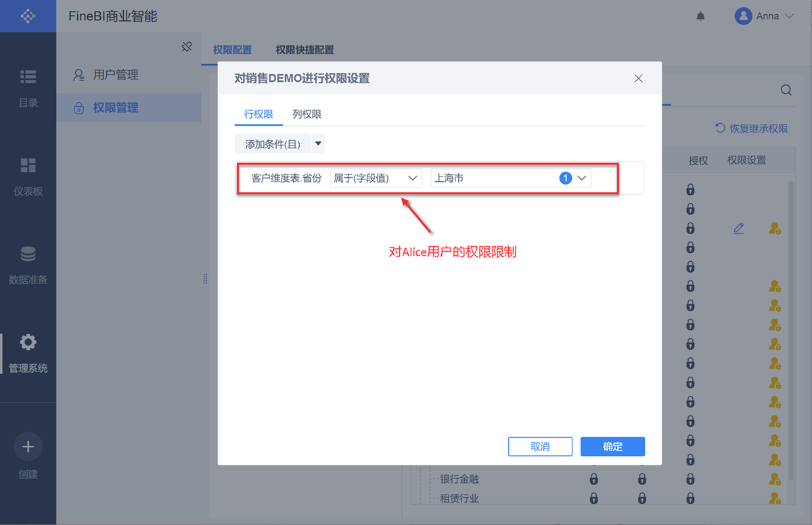The height and width of the screenshot is (525, 812).
Task: Close the 对销售DEMO进行权限设置 dialog
Action: [638, 78]
